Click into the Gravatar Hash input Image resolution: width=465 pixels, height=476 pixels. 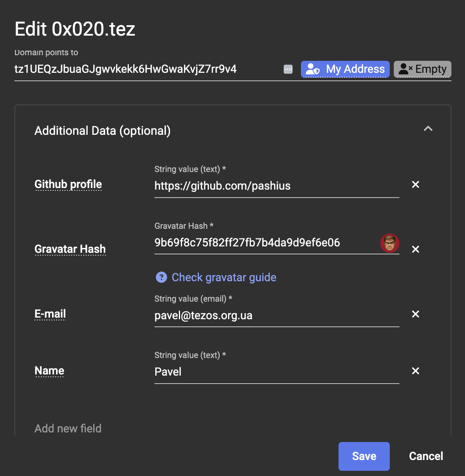click(264, 243)
